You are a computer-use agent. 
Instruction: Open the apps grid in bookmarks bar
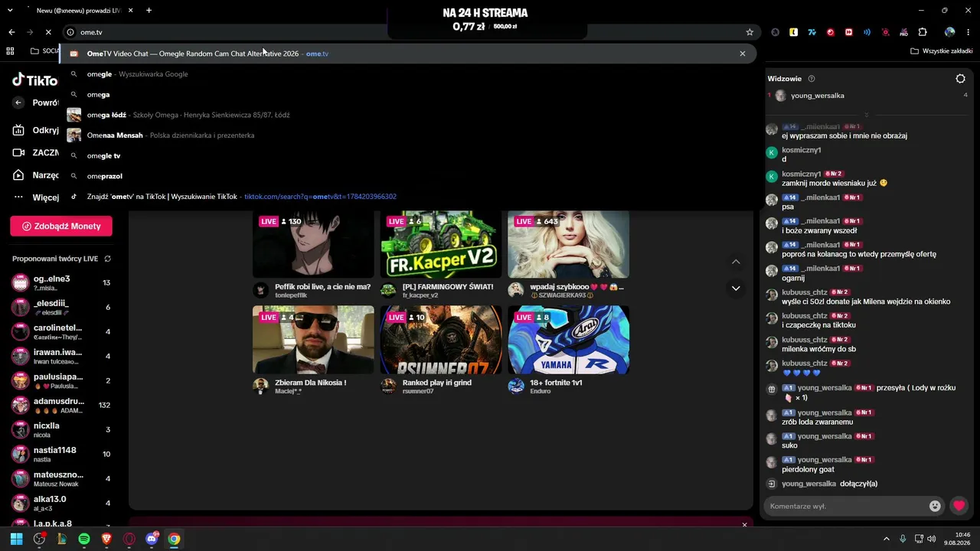click(11, 51)
